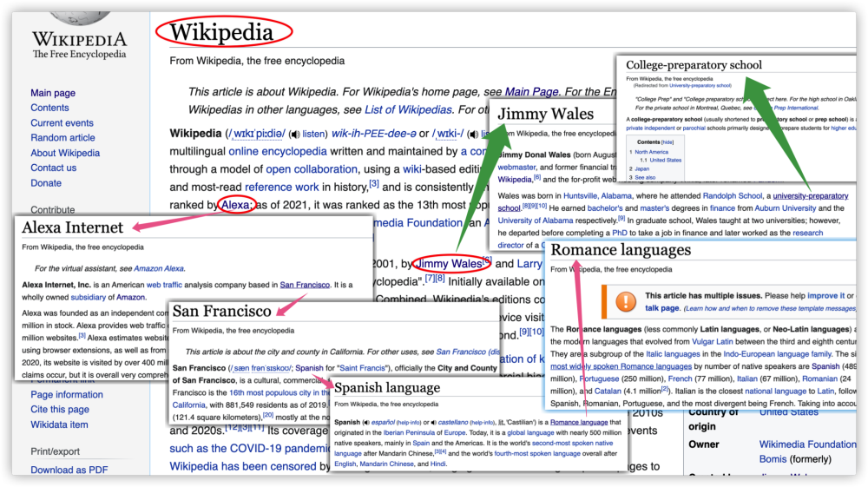Open the 'talk page' link

[661, 308]
